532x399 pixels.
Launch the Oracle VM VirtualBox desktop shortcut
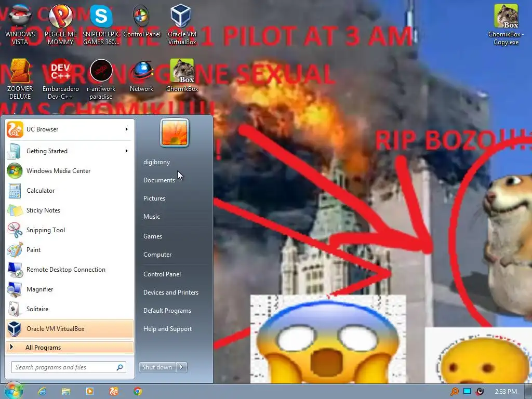(x=182, y=25)
